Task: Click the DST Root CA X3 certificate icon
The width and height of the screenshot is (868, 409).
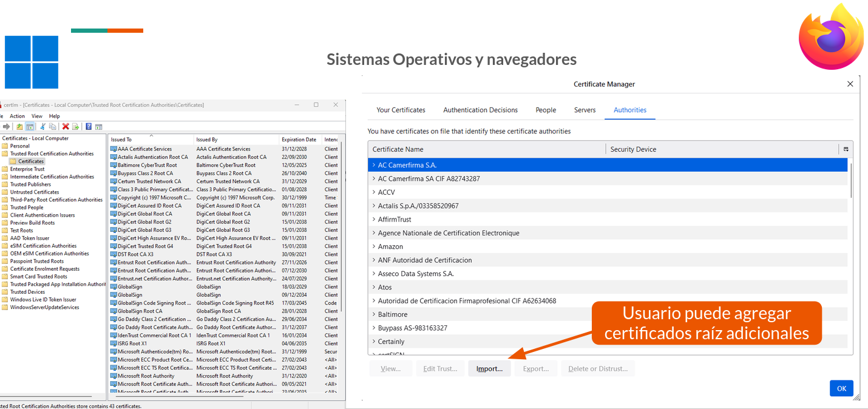Action: [x=114, y=254]
